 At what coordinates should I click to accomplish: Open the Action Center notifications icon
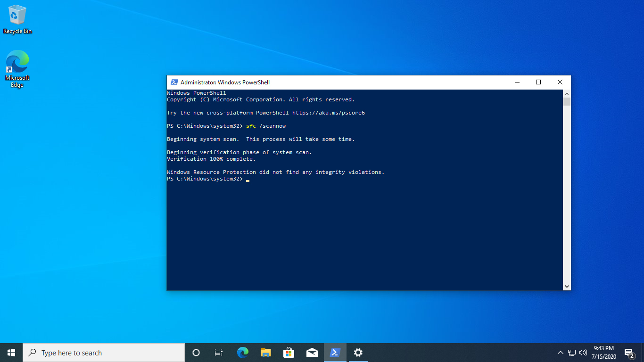(x=629, y=353)
